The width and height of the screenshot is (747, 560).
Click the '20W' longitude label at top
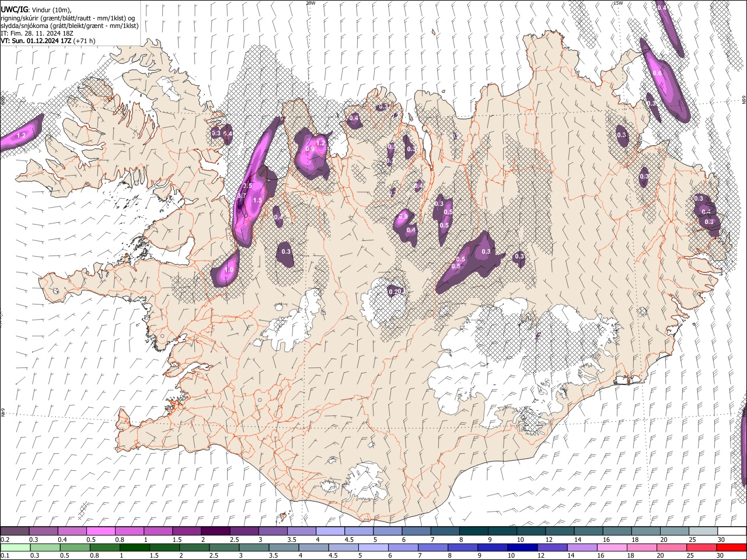(x=310, y=3)
